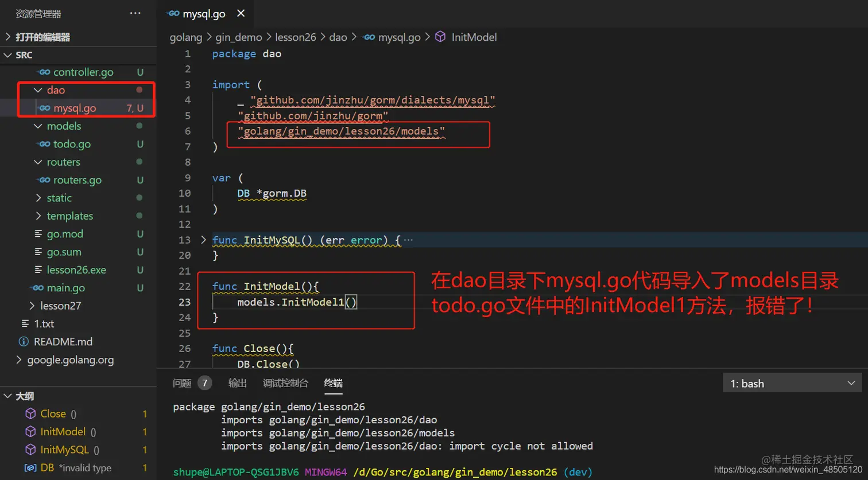
Task: Collapse the SRC section
Action: (8, 55)
